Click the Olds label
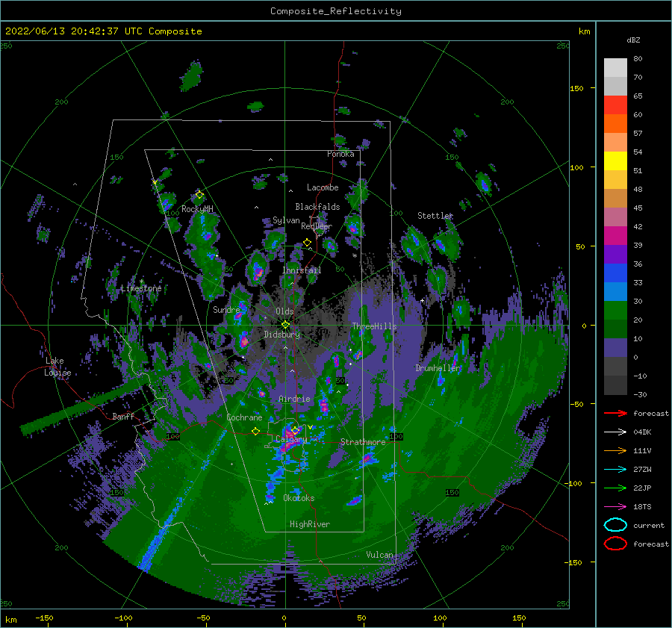Screen dimensions: 672x628 point(284,311)
